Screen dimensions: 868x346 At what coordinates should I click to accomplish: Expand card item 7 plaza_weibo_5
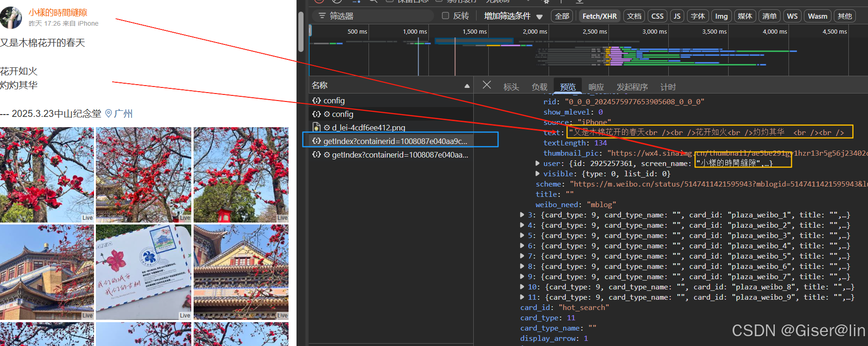(x=522, y=256)
